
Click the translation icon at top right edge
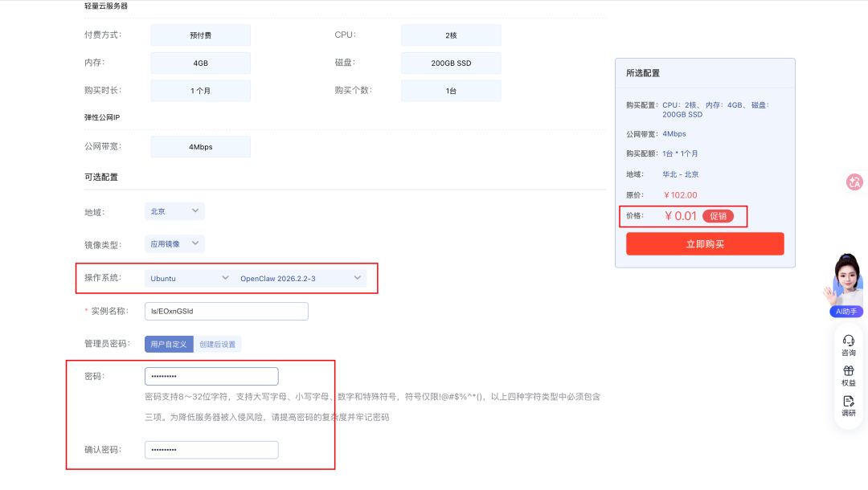tap(854, 182)
